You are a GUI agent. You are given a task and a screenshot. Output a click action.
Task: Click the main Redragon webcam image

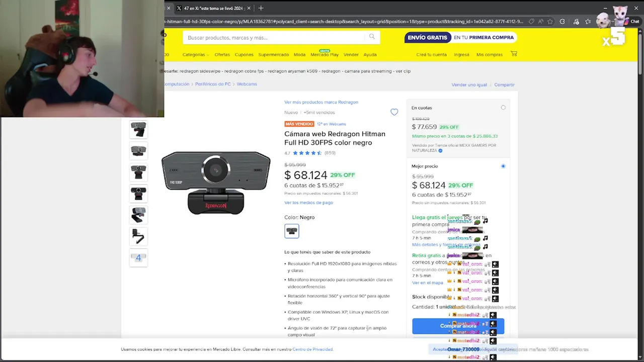tap(216, 183)
